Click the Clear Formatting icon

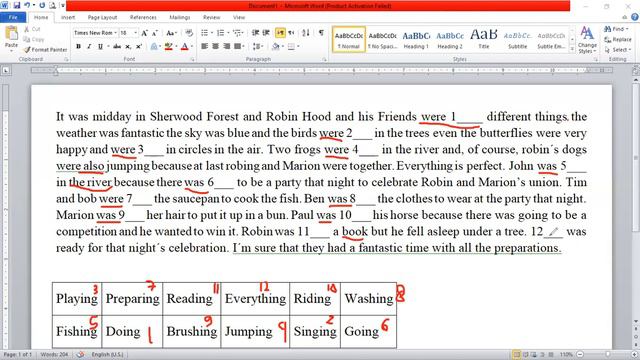point(189,33)
